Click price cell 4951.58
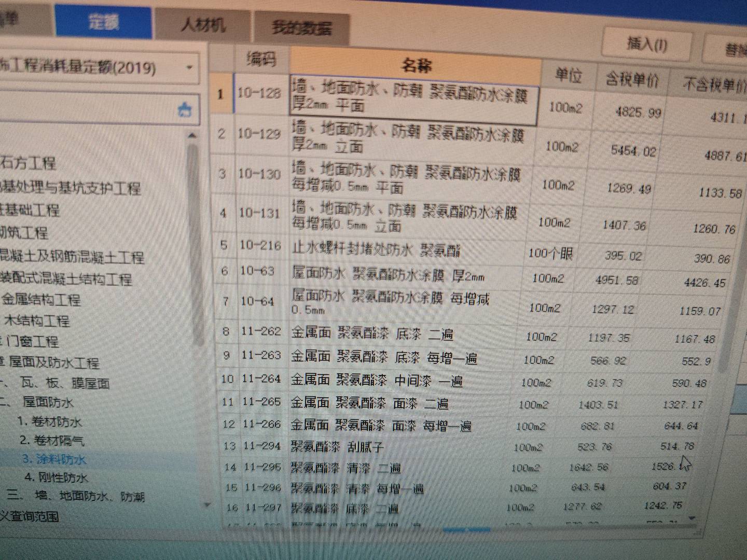Image resolution: width=747 pixels, height=560 pixels. [617, 280]
